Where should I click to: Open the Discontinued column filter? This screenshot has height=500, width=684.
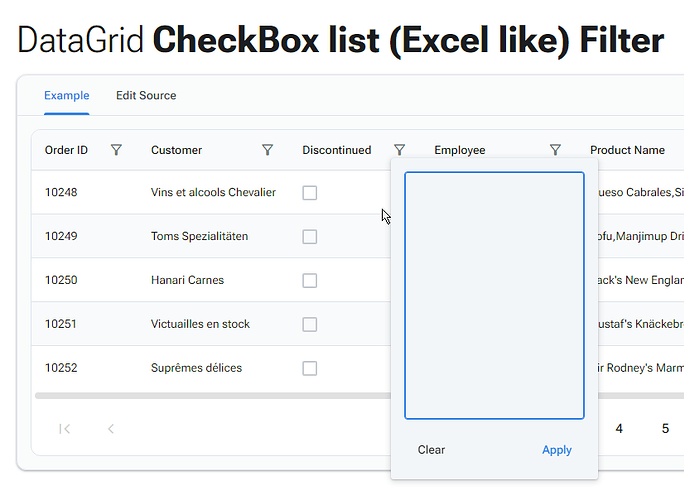point(400,150)
